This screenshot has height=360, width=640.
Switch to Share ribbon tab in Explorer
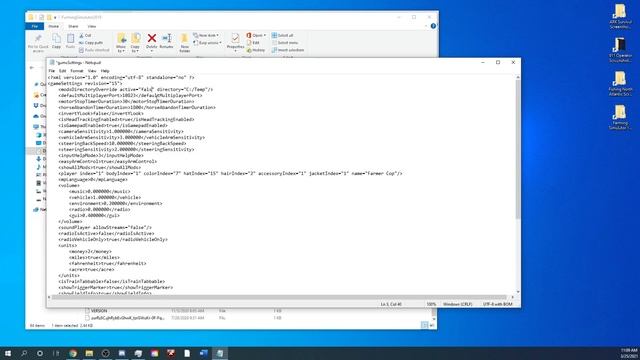[73, 26]
